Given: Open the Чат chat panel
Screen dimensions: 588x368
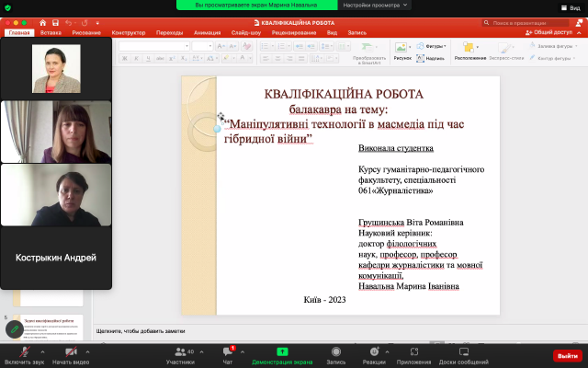Looking at the screenshot, I should (x=228, y=354).
